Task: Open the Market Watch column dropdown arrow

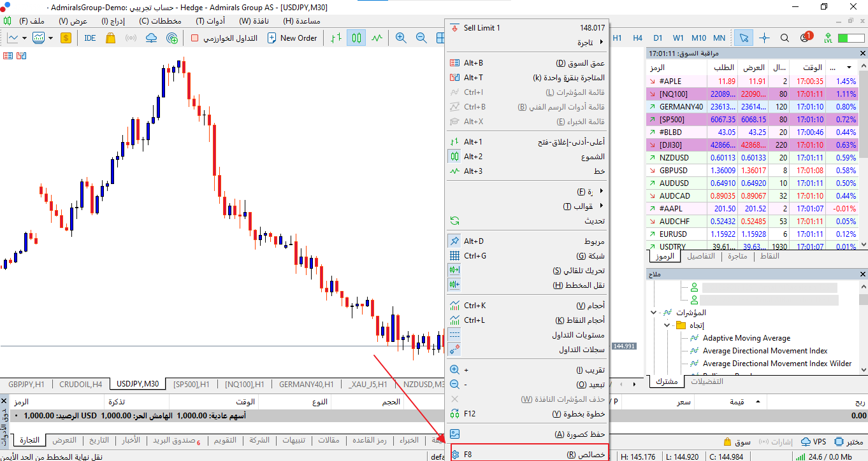Action: coord(849,67)
